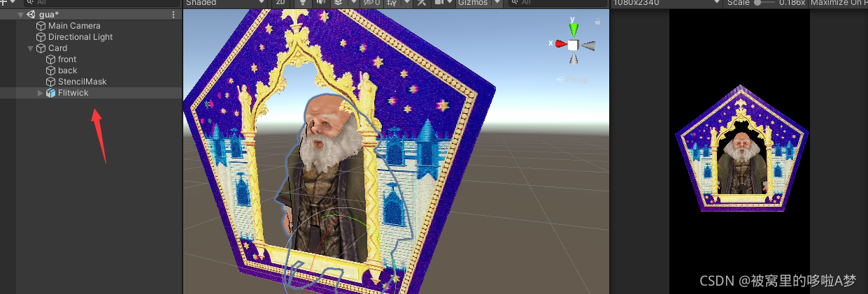Collapse the Card object tree

(30, 48)
